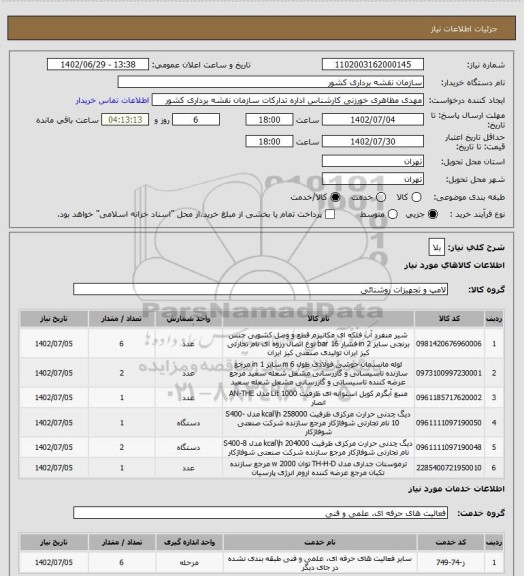Click the گروه خدمت field فعالیت های حرفه ای

(x=260, y=513)
